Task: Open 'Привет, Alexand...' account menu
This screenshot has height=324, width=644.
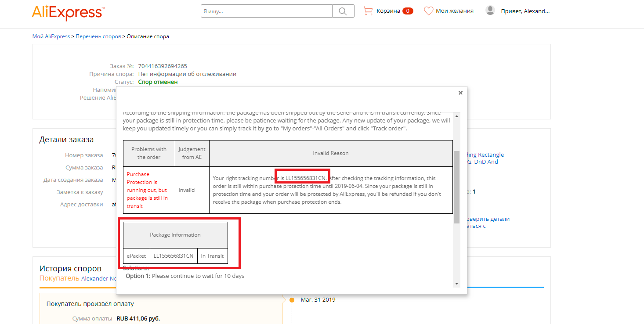Action: click(525, 11)
